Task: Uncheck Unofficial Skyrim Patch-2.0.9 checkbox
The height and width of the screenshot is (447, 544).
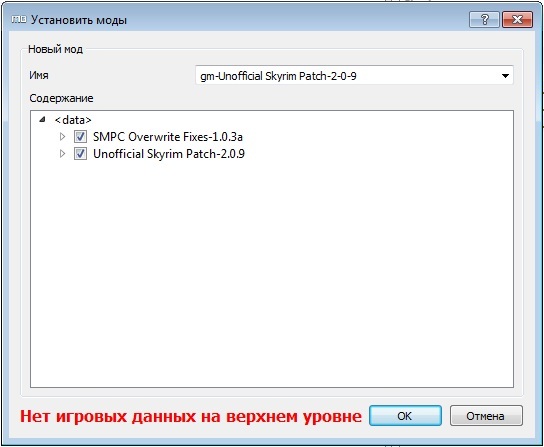Action: click(80, 153)
